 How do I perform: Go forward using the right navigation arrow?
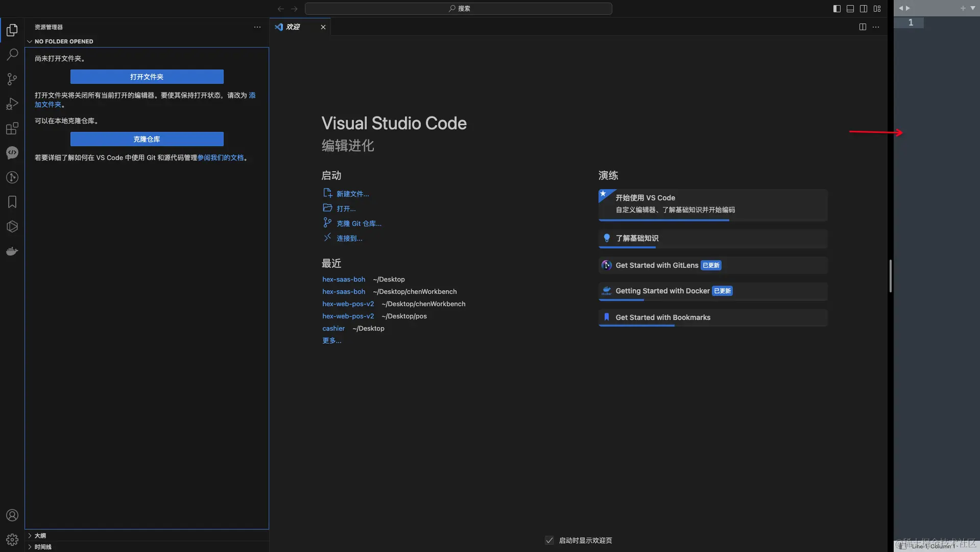(x=294, y=9)
